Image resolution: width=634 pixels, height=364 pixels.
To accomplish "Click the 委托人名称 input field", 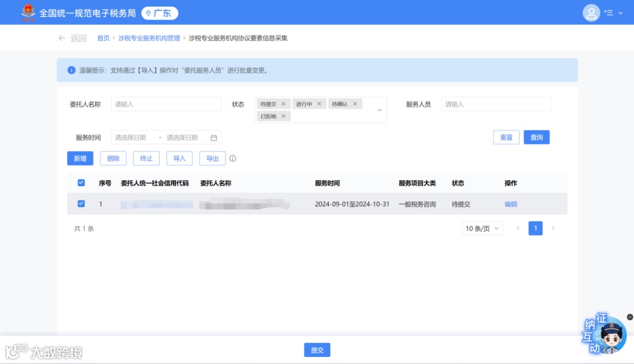I will coord(166,103).
